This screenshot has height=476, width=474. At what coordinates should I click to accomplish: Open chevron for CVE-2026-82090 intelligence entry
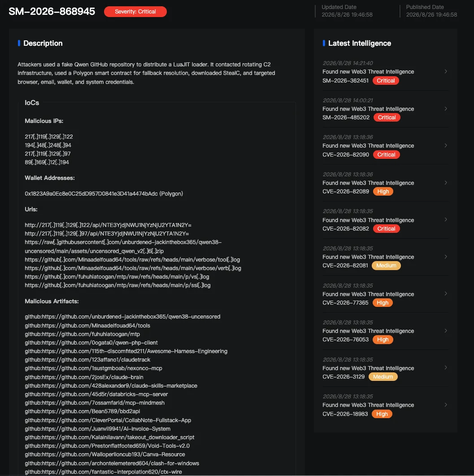[x=445, y=145]
